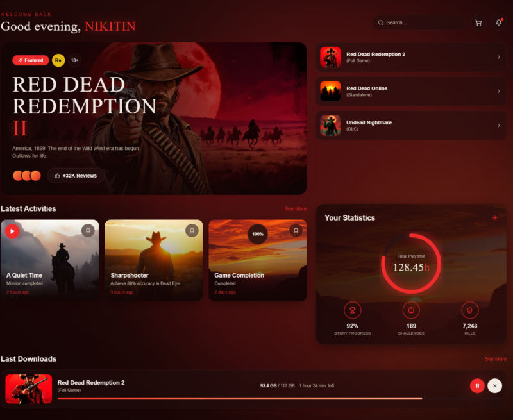Click the Undead Nightmare DLC thumbnail

(330, 126)
